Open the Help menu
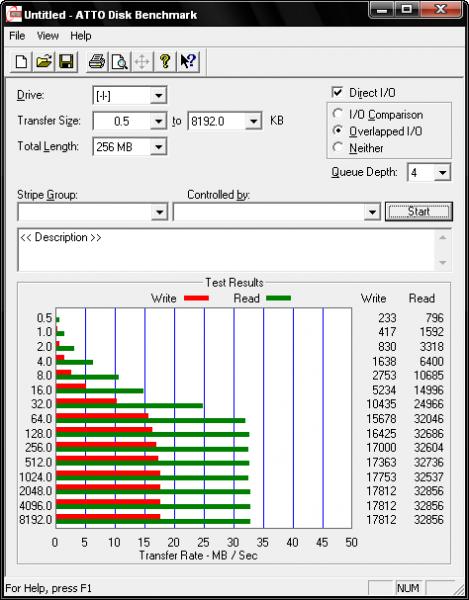 tap(81, 36)
